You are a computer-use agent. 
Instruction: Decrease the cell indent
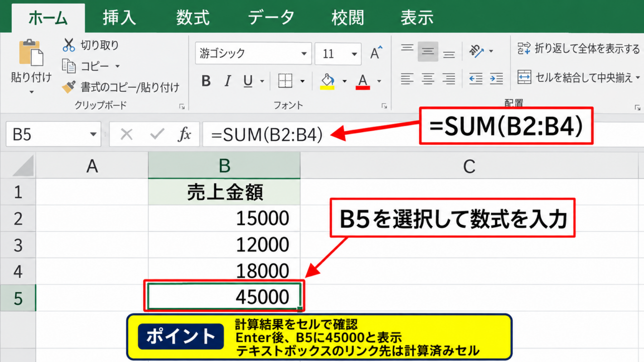click(x=475, y=78)
